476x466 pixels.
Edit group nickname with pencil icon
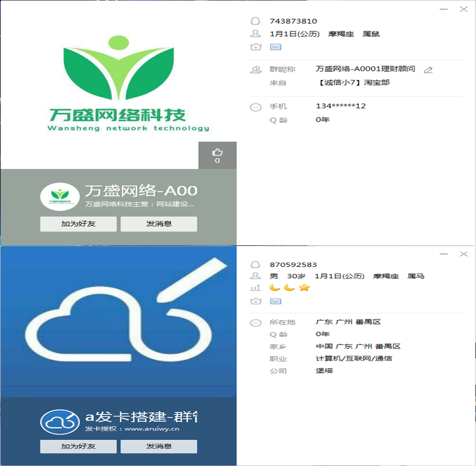tap(428, 70)
